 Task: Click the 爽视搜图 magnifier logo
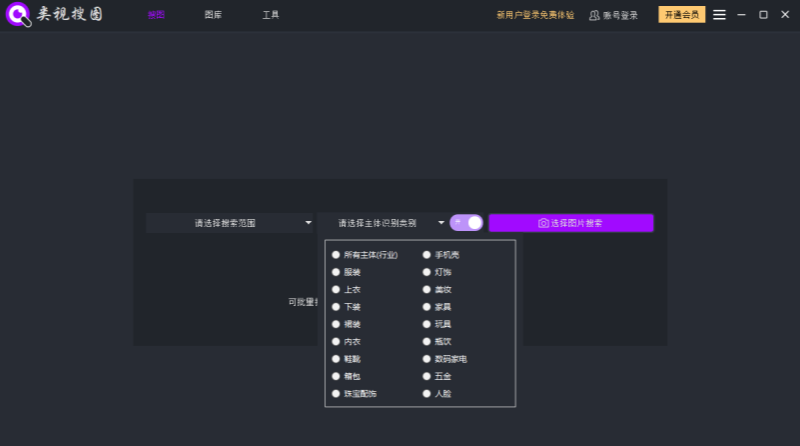18,14
